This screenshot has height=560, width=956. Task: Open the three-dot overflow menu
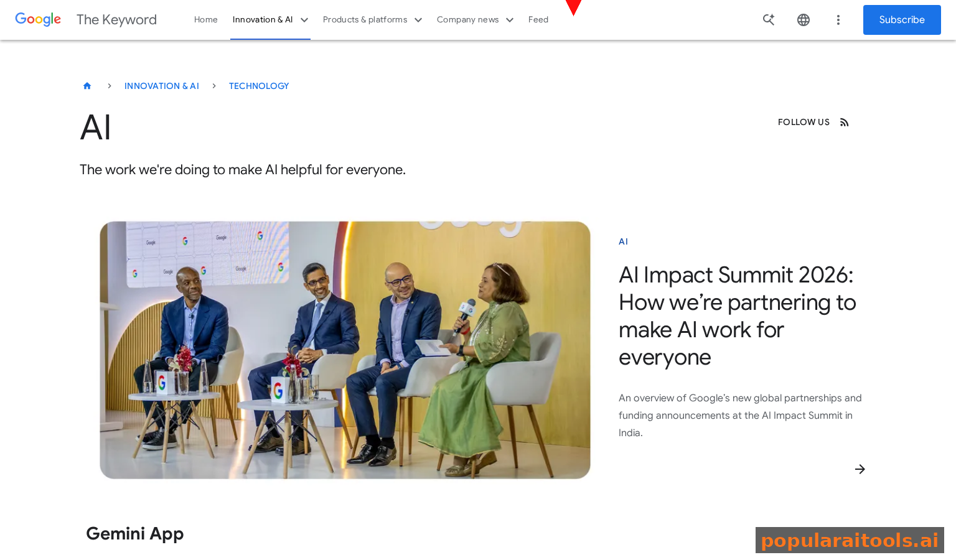pyautogui.click(x=838, y=19)
